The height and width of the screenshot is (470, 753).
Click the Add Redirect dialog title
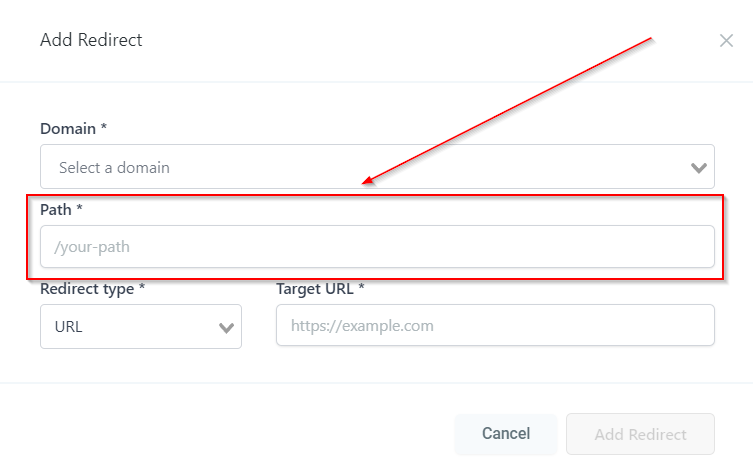pos(91,41)
